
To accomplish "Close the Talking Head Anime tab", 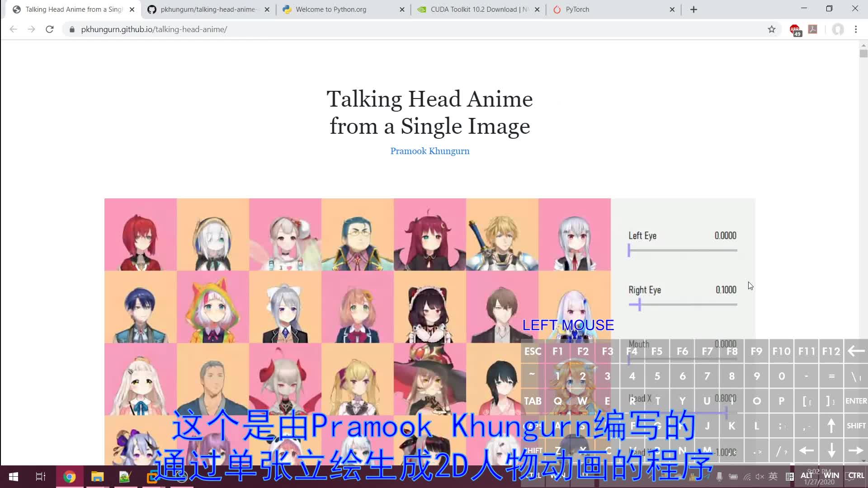I will tap(132, 9).
